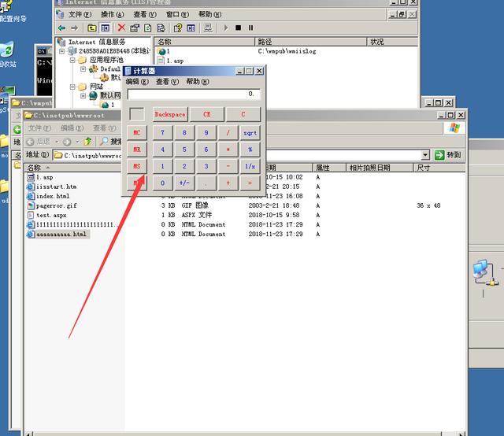
Task: Click the Up folder icon in Explorer toolbar
Action: pyautogui.click(x=87, y=142)
